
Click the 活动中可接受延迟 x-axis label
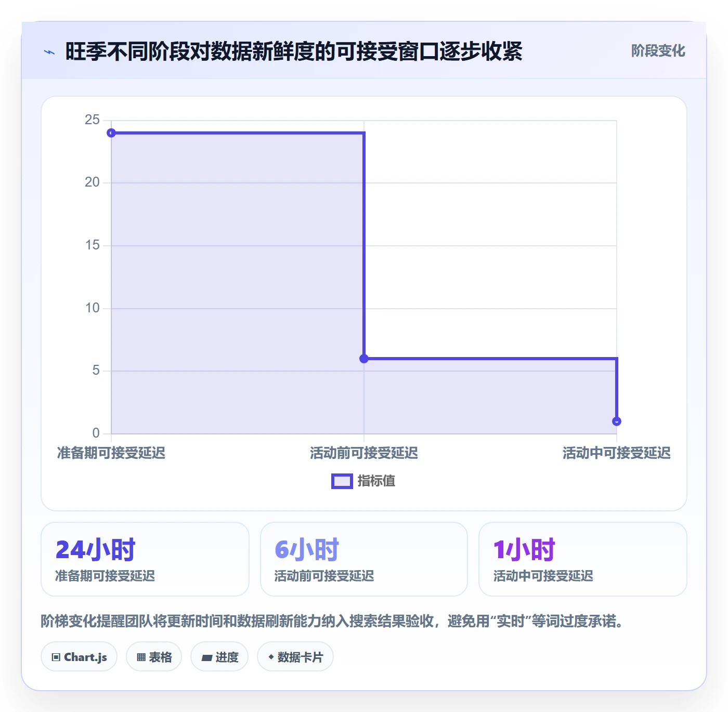(x=617, y=453)
